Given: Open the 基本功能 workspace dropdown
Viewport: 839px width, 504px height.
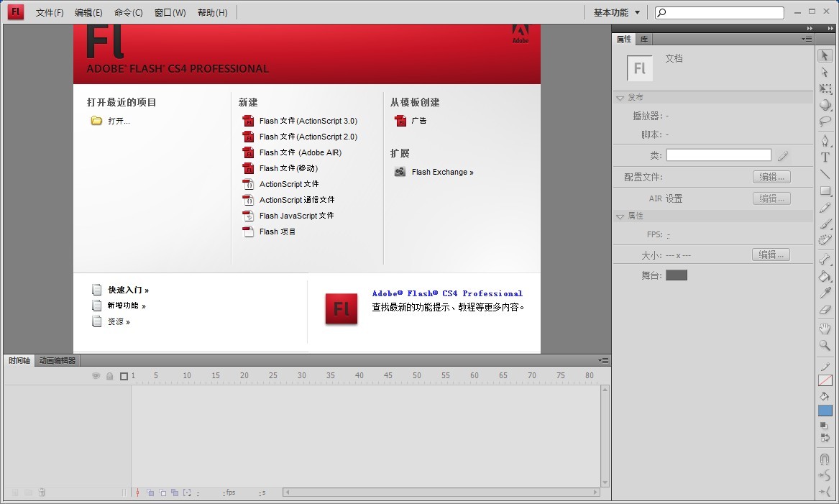Looking at the screenshot, I should pyautogui.click(x=616, y=12).
